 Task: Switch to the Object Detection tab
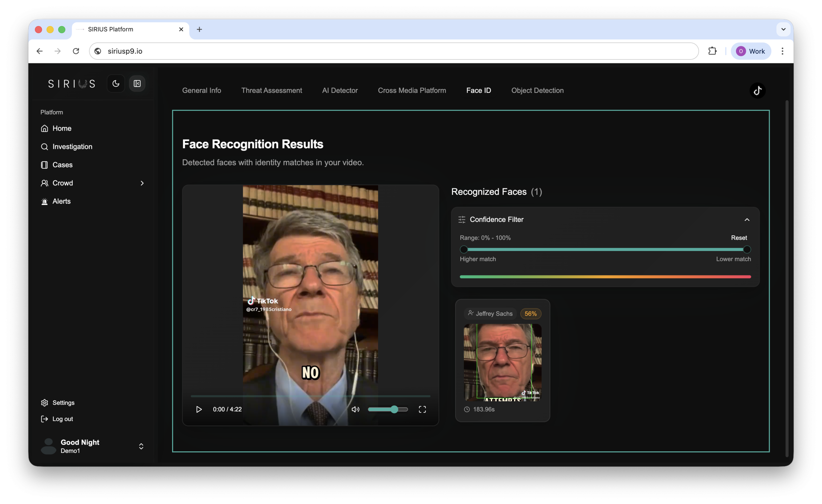[x=537, y=91]
